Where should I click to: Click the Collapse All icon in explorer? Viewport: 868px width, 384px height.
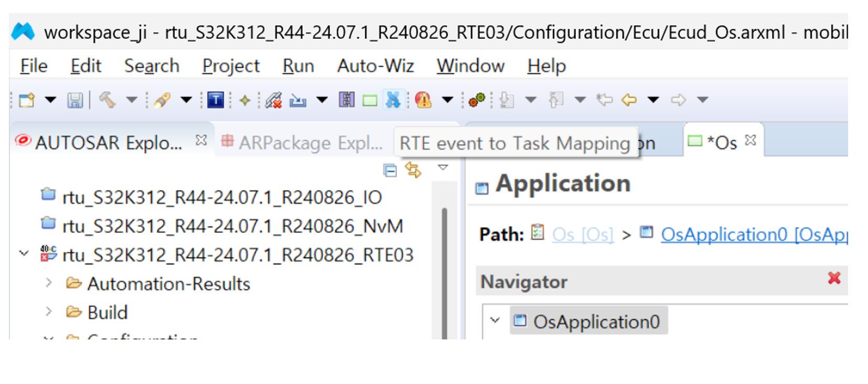click(390, 170)
